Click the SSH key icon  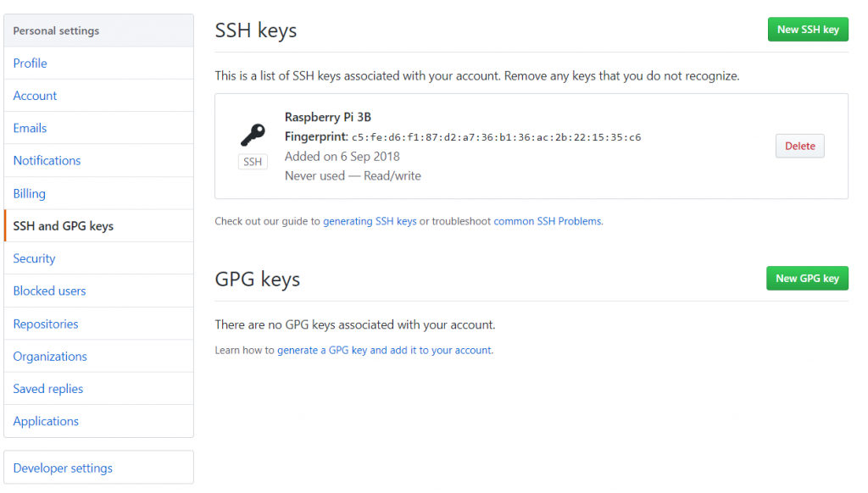click(253, 135)
